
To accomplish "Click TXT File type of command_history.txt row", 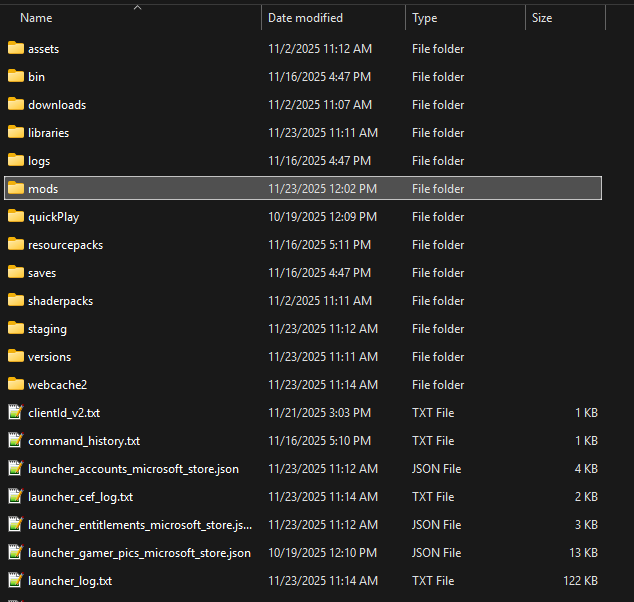I will (433, 441).
